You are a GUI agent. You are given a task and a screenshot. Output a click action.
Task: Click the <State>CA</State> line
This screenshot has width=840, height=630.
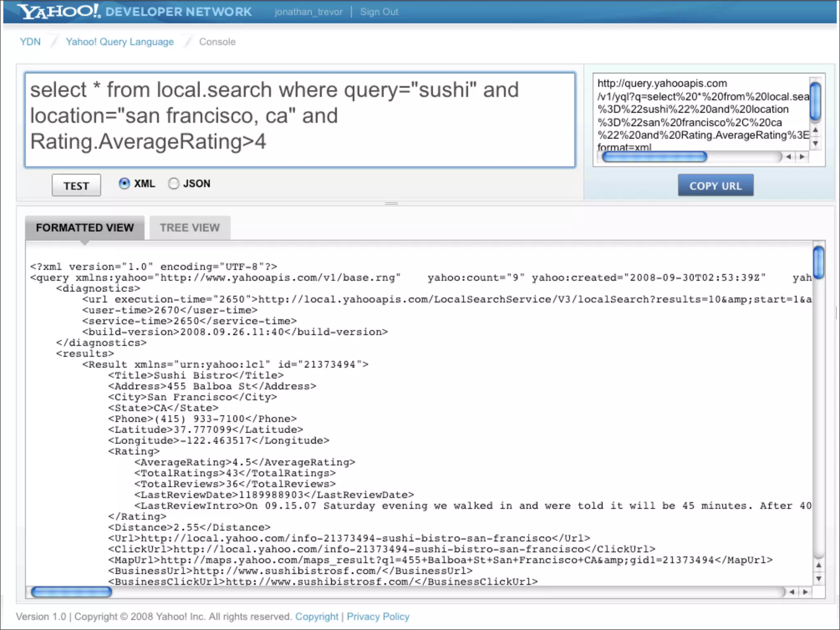(x=163, y=408)
